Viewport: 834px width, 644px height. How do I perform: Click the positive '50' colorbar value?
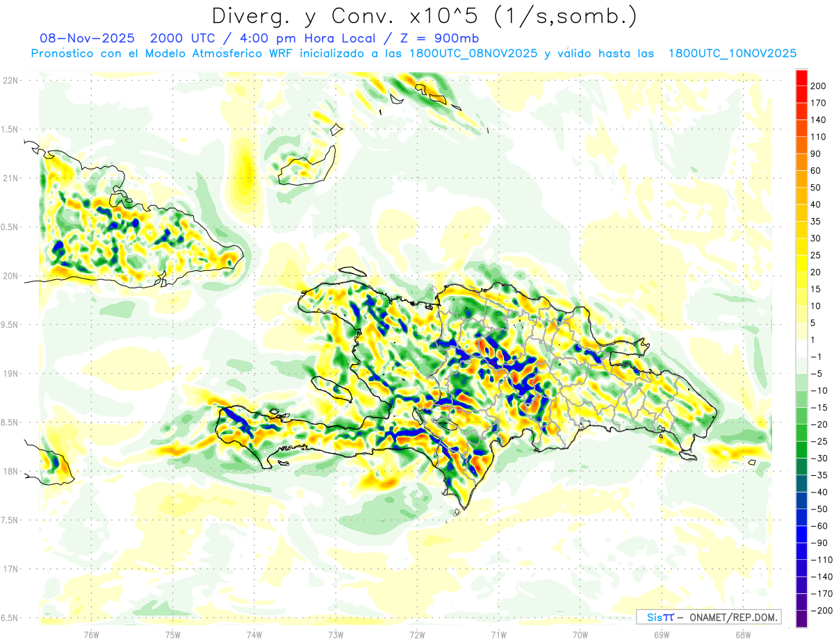point(817,188)
